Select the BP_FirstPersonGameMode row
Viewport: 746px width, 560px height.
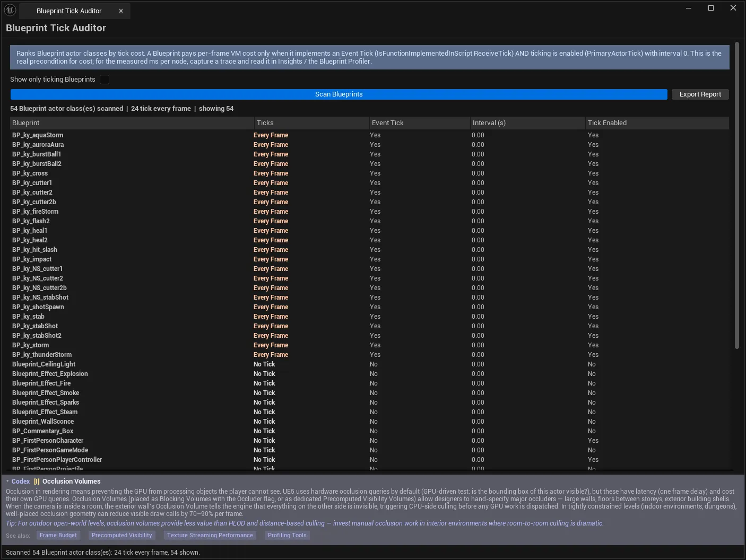pyautogui.click(x=369, y=450)
